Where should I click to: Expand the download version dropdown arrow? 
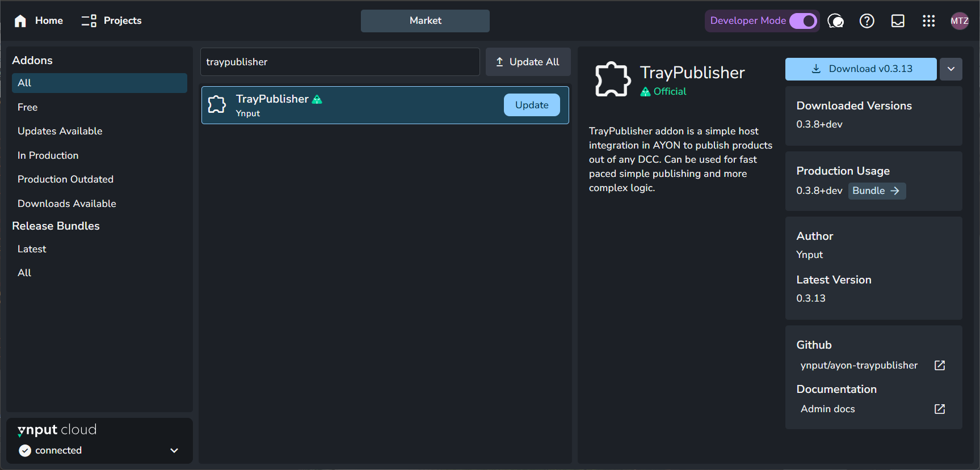click(x=951, y=69)
